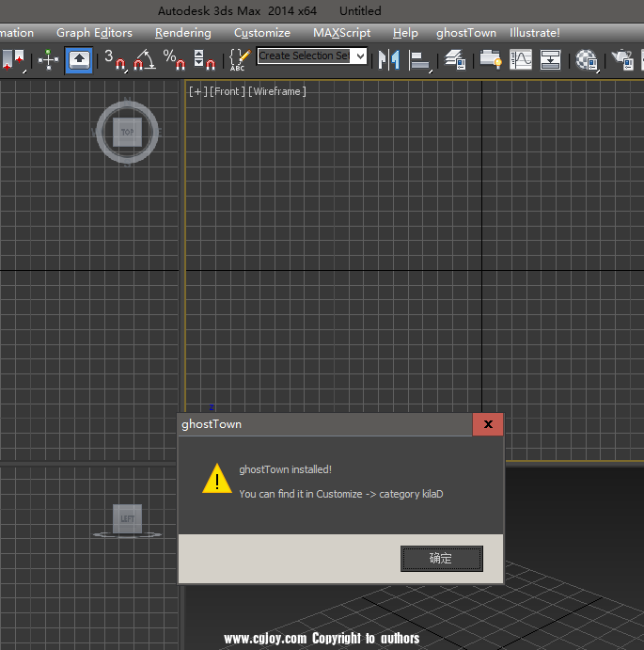Click the Align tool icon
644x650 pixels.
coord(420,60)
